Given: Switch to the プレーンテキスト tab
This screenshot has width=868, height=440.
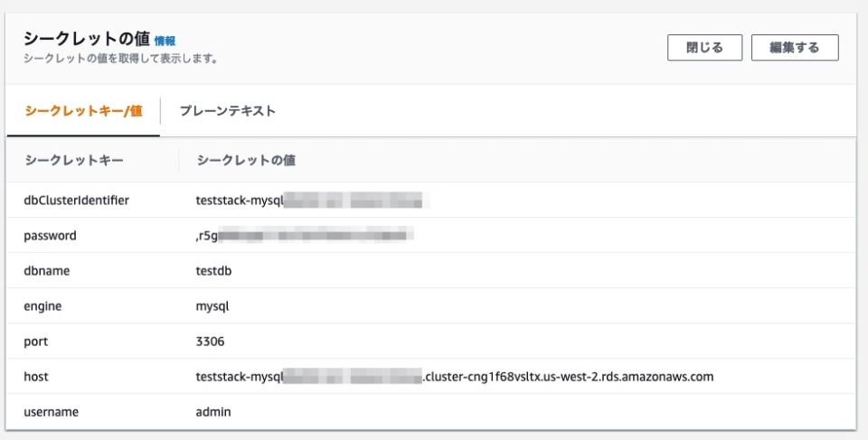Looking at the screenshot, I should (227, 111).
